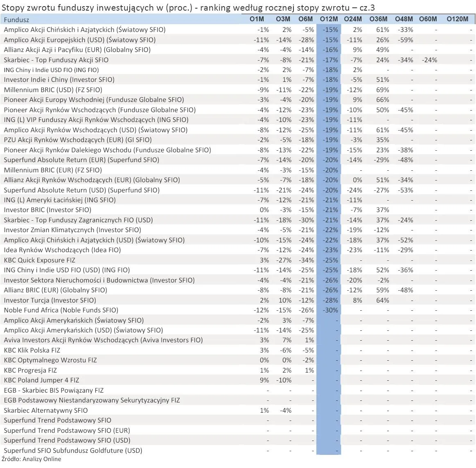
Task: Select the Skarbiec Alternatywny SFIO row
Action: point(46,410)
